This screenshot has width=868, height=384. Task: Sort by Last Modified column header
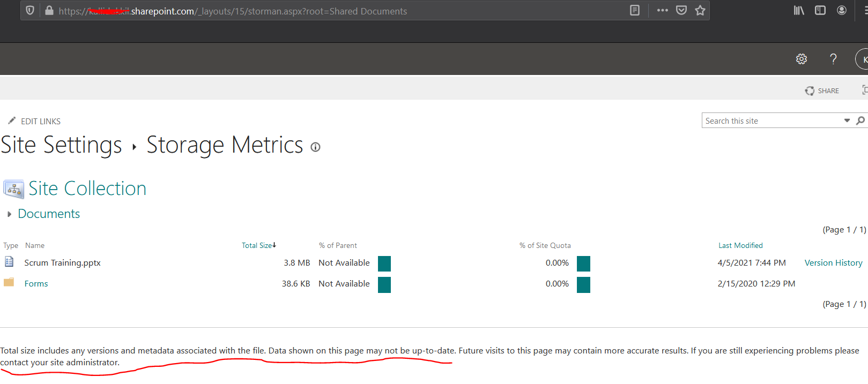[x=740, y=245]
